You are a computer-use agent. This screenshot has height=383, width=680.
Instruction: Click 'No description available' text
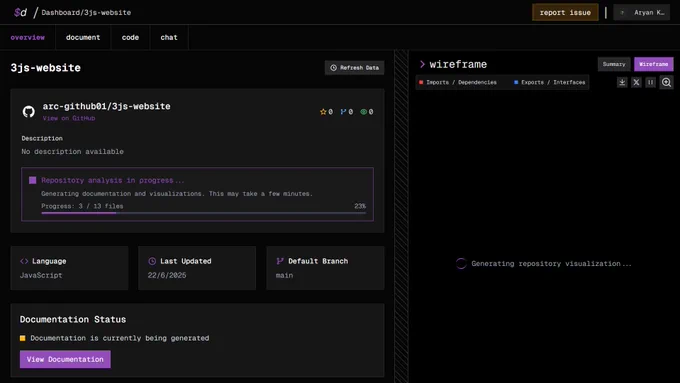(x=72, y=151)
